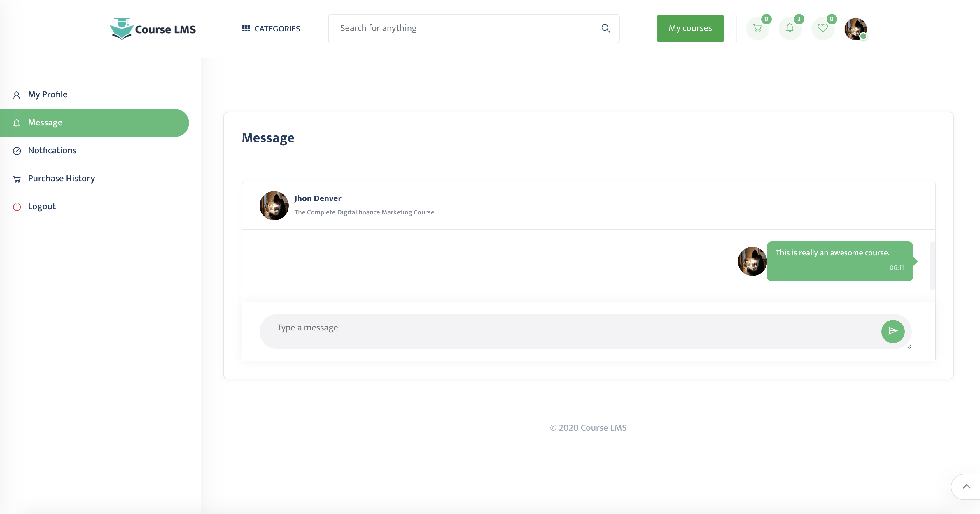
Task: Click Logout in sidebar
Action: [x=42, y=206]
